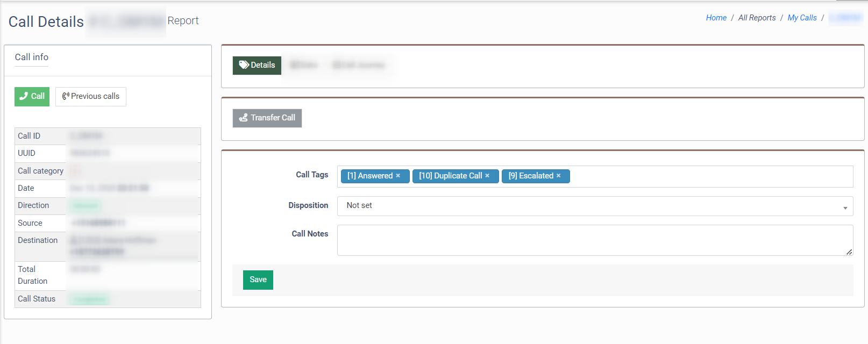Image resolution: width=868 pixels, height=344 pixels.
Task: Select the Call info panel tab
Action: coord(32,58)
